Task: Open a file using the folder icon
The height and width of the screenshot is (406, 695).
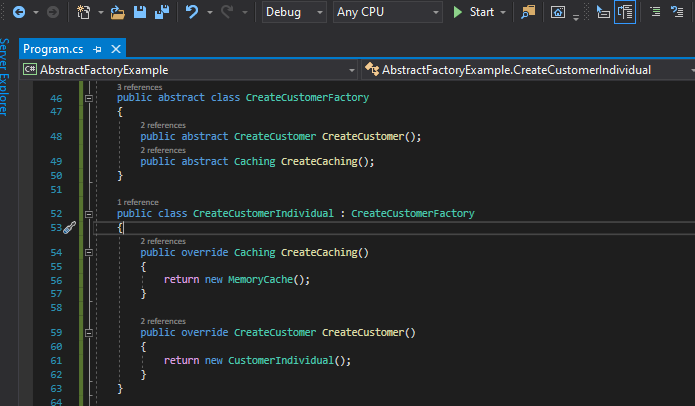Action: (117, 12)
